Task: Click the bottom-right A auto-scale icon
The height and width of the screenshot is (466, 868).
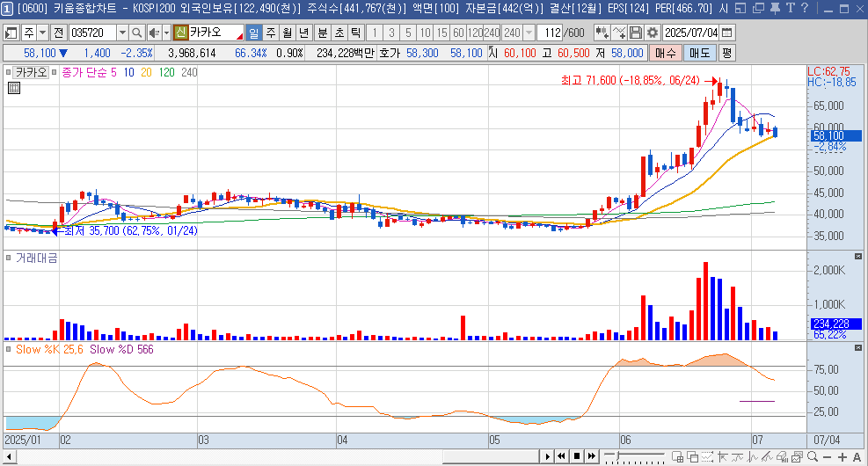Action: [x=857, y=456]
